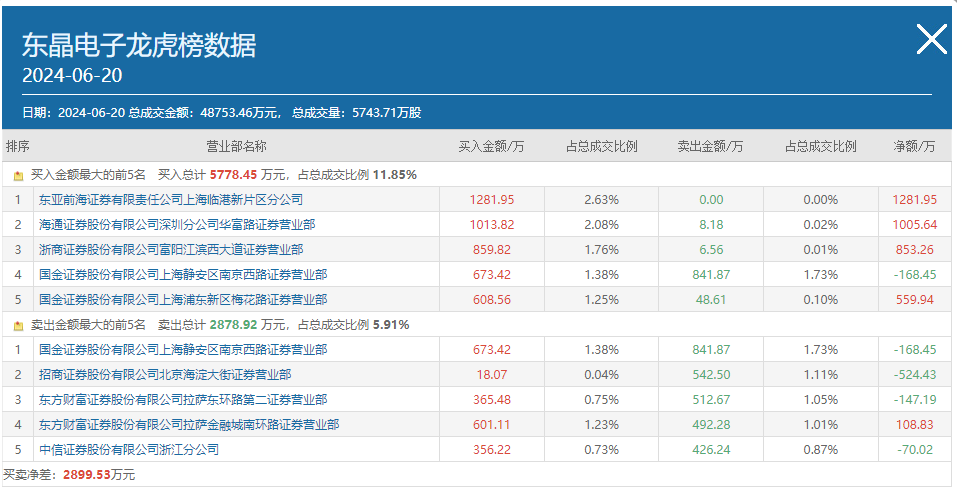The width and height of the screenshot is (957, 489).
Task: Select net amount cell 559.94
Action: [x=915, y=300]
